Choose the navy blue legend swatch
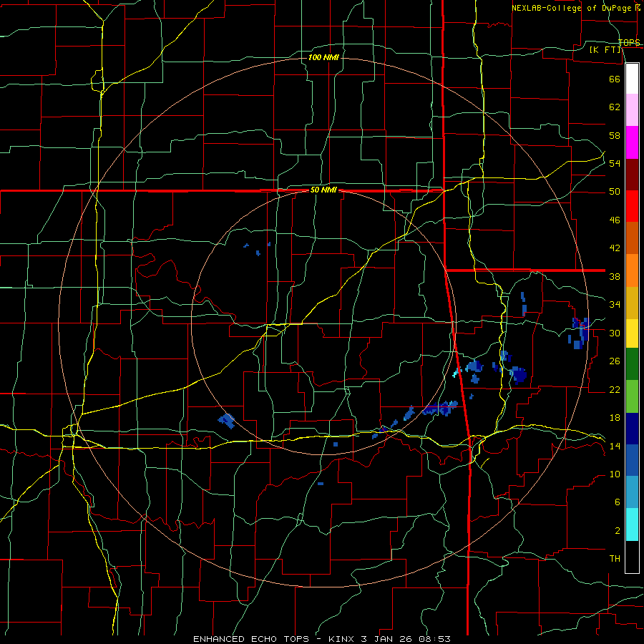Viewport: 644px width, 644px height. coord(632,429)
